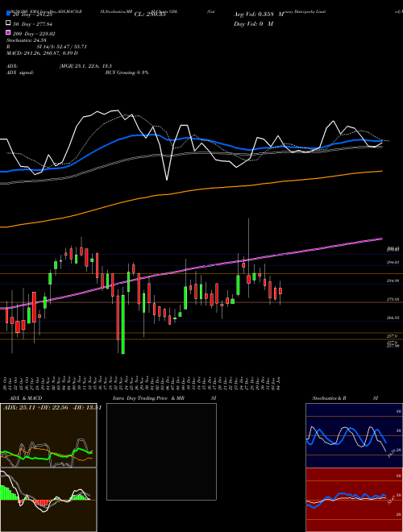Click the blue 20 Day EMA legend swatch

9,14
